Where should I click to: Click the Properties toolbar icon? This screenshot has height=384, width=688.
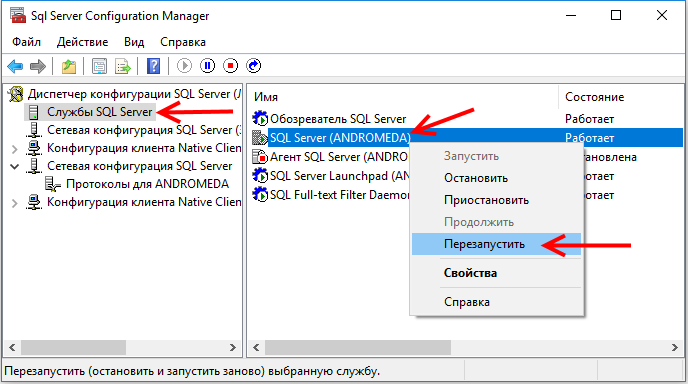(99, 66)
